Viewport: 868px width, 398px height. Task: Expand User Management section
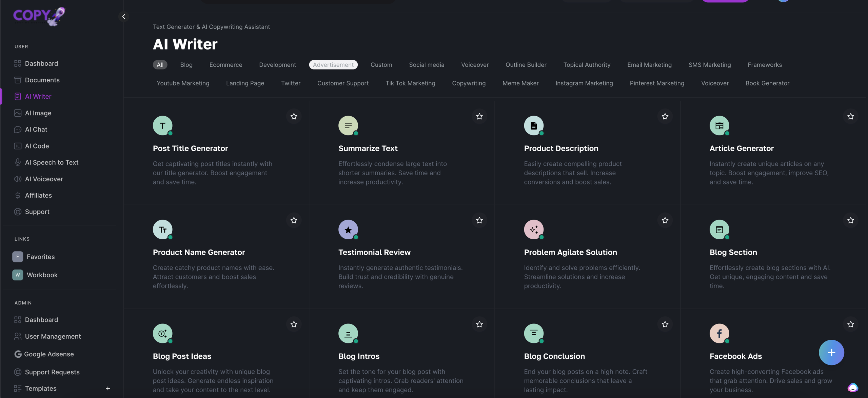[53, 337]
